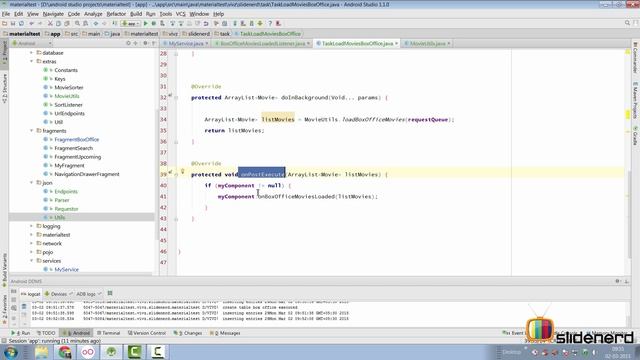640x360 pixels.
Task: Select Requestor in json folder
Action: tap(66, 209)
